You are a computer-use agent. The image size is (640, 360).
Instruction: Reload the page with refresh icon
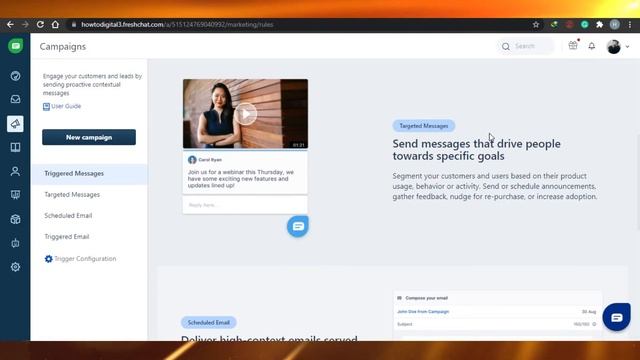[40, 24]
